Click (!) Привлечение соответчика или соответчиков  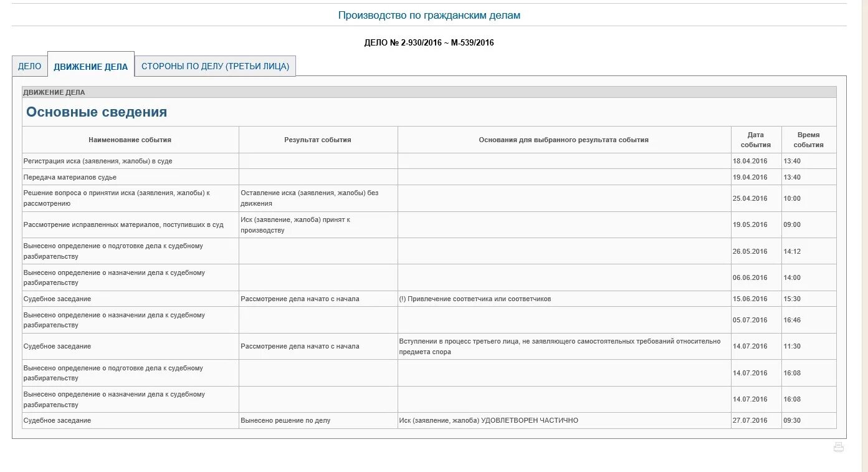[x=475, y=299]
